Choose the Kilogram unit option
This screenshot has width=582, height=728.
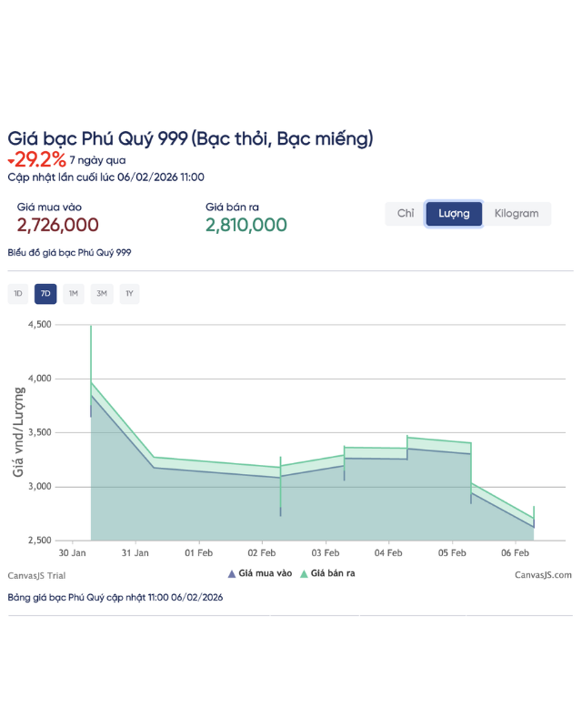point(517,214)
